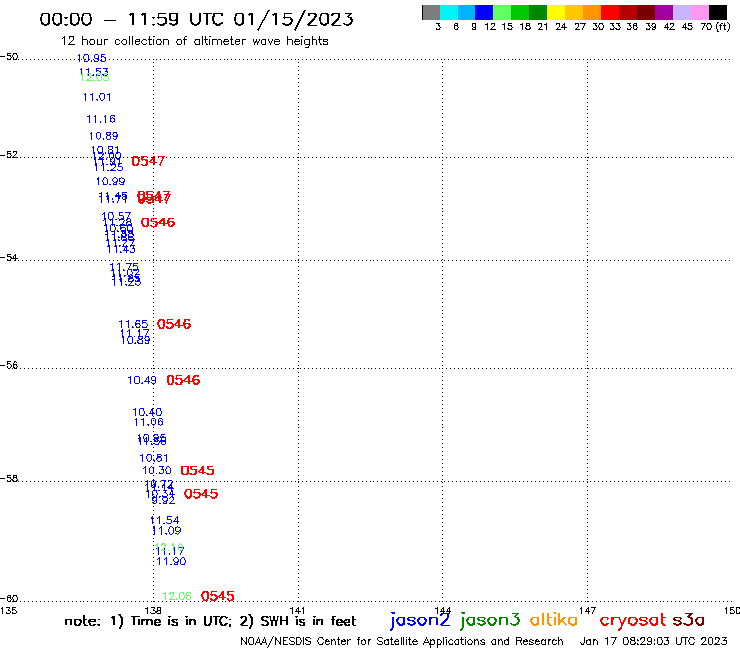Click the cyan swatch in the wave-height scale
Viewport: 740px width, 650px height.
(449, 12)
